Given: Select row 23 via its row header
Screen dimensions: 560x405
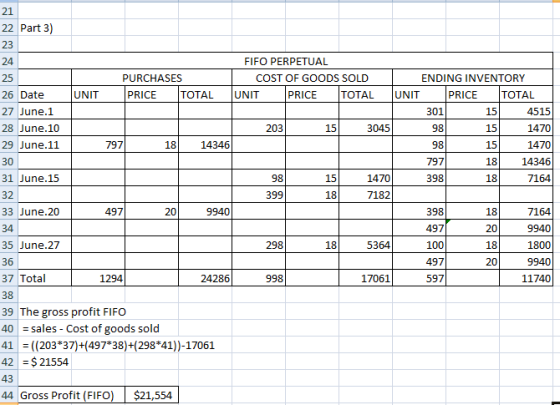Looking at the screenshot, I should [x=8, y=45].
